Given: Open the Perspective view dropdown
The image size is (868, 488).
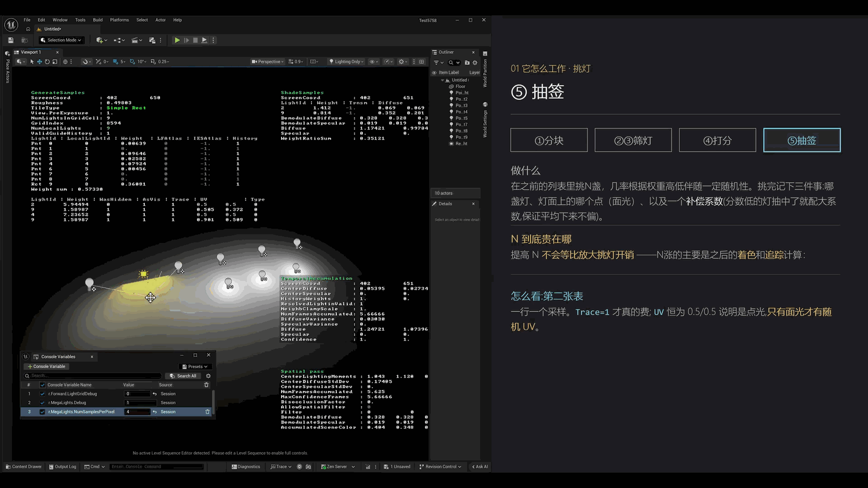Looking at the screenshot, I should [267, 62].
